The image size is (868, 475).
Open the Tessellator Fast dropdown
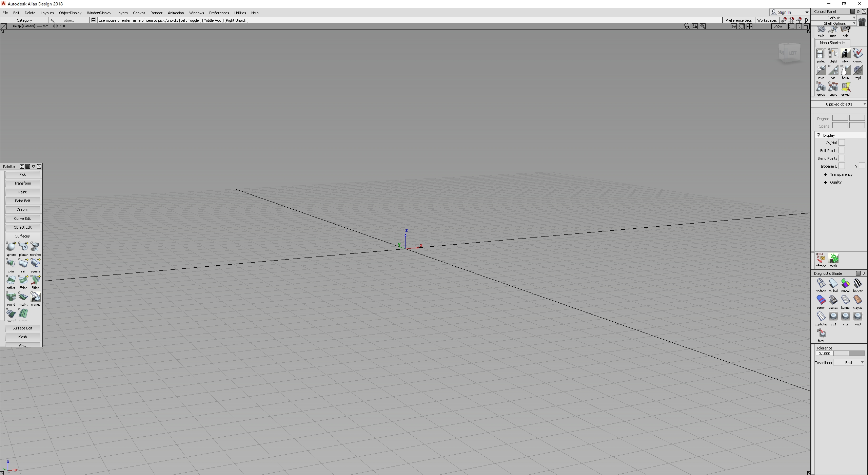pyautogui.click(x=849, y=363)
